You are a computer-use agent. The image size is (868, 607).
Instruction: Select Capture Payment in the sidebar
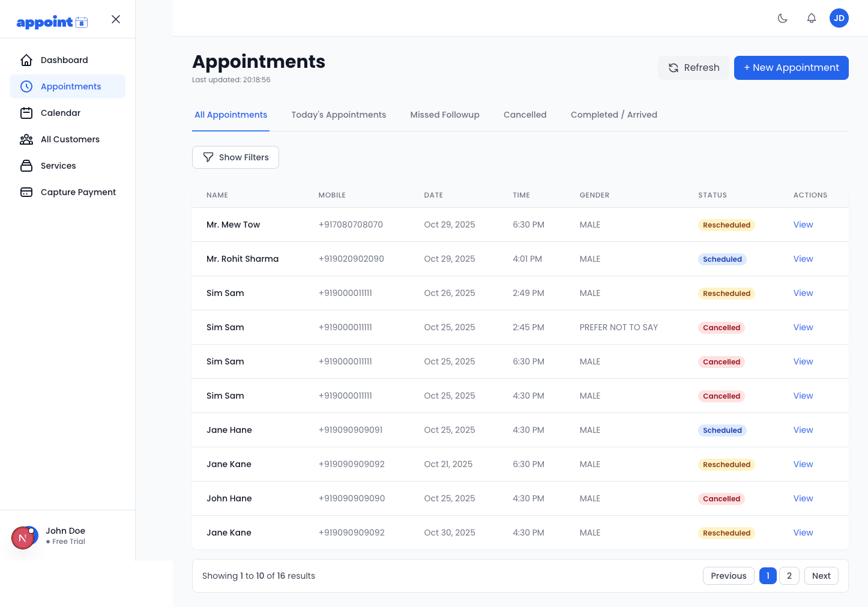tap(78, 192)
